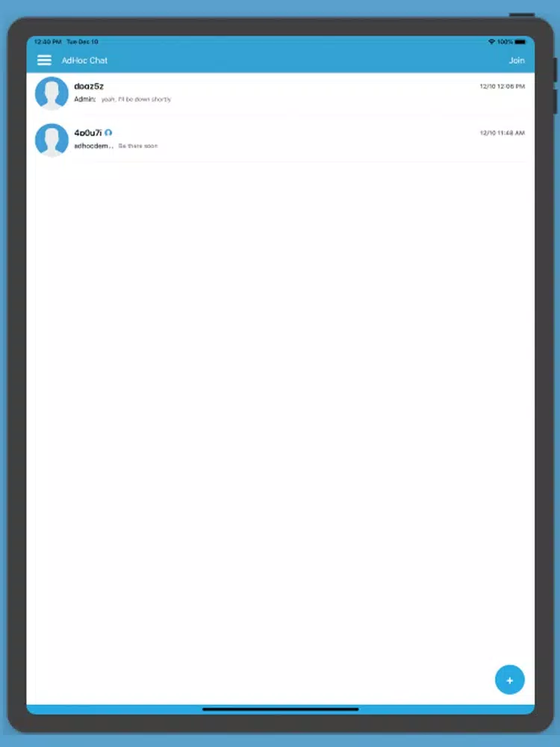This screenshot has height=747, width=560.
Task: Open the 4p0u7i chat conversation
Action: coord(281,140)
